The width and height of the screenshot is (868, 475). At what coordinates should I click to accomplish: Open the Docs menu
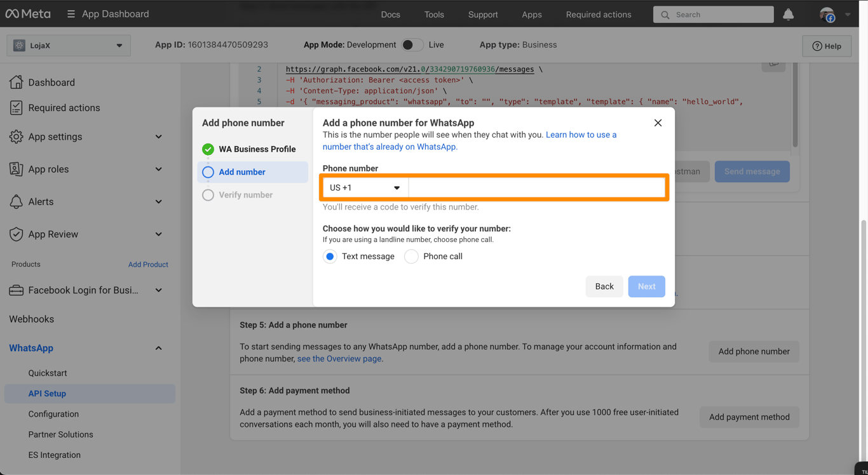click(x=390, y=15)
